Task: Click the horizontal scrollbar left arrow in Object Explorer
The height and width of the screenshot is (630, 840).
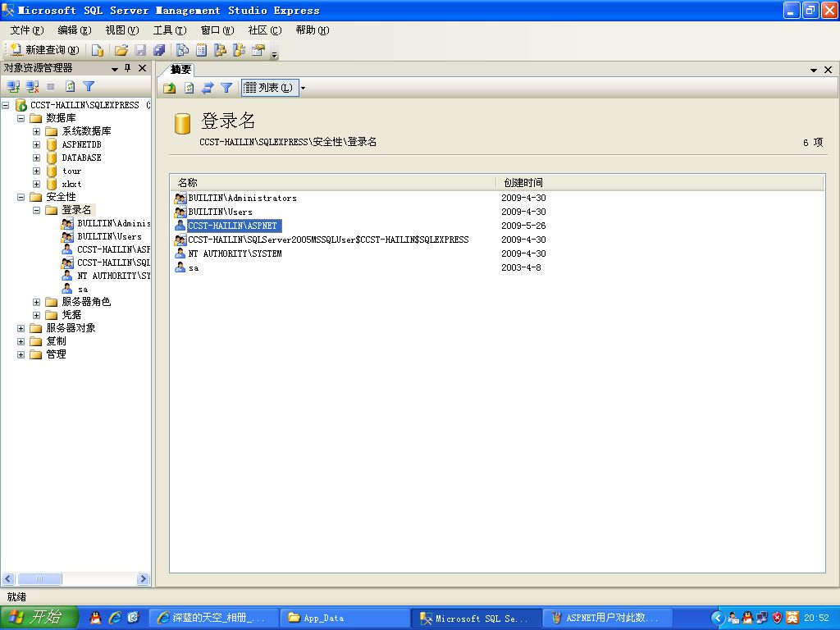Action: (8, 578)
